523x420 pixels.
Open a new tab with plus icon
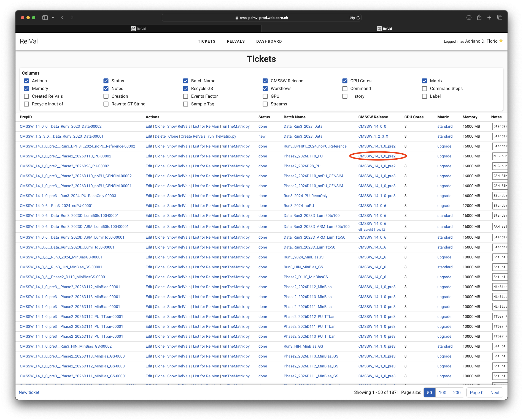click(489, 18)
